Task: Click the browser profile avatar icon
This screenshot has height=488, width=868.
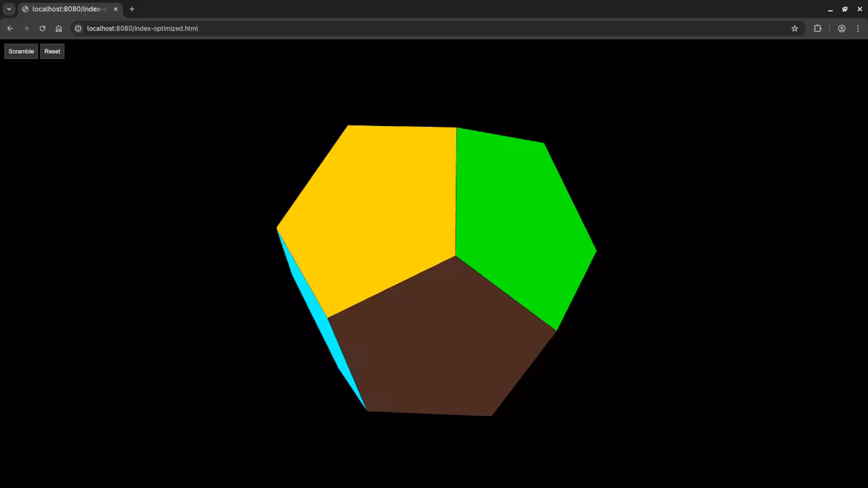Action: point(842,28)
